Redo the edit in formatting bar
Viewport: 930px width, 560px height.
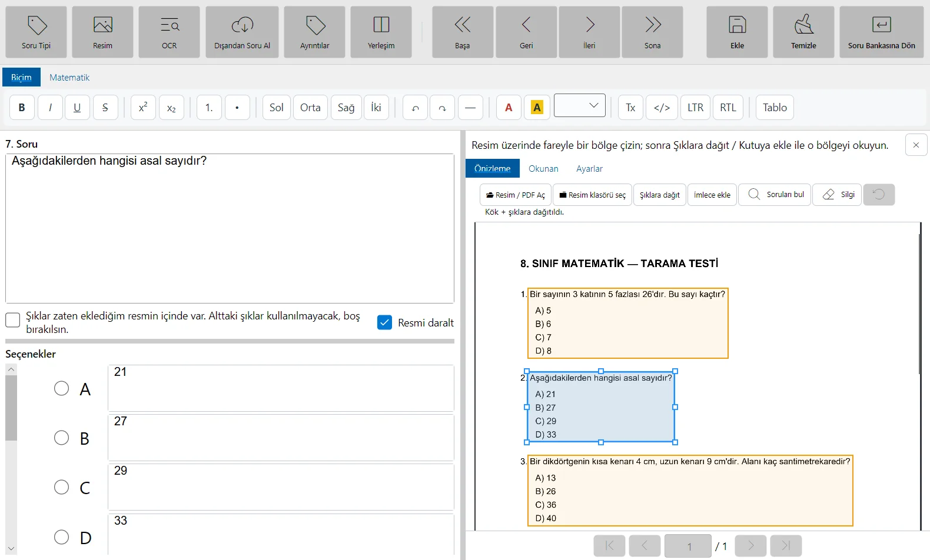coord(442,108)
